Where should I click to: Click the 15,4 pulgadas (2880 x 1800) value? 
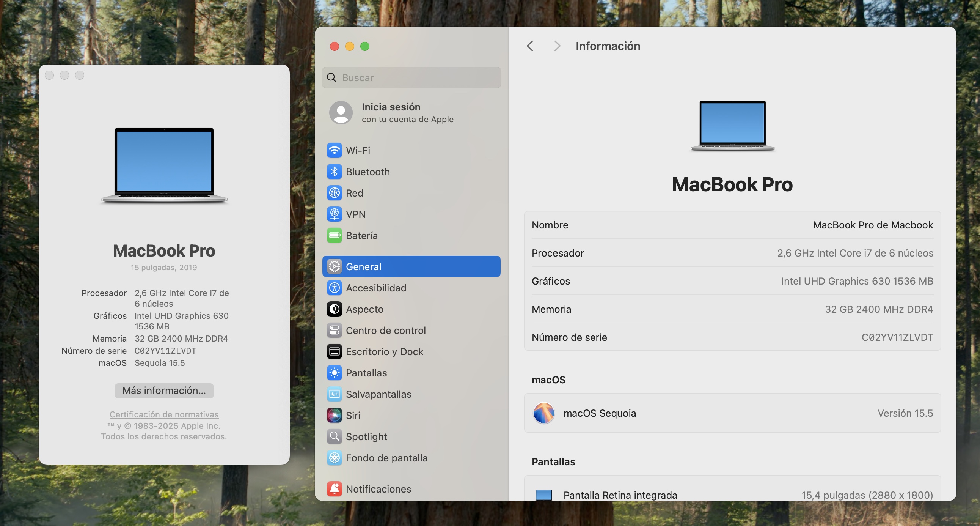click(867, 495)
